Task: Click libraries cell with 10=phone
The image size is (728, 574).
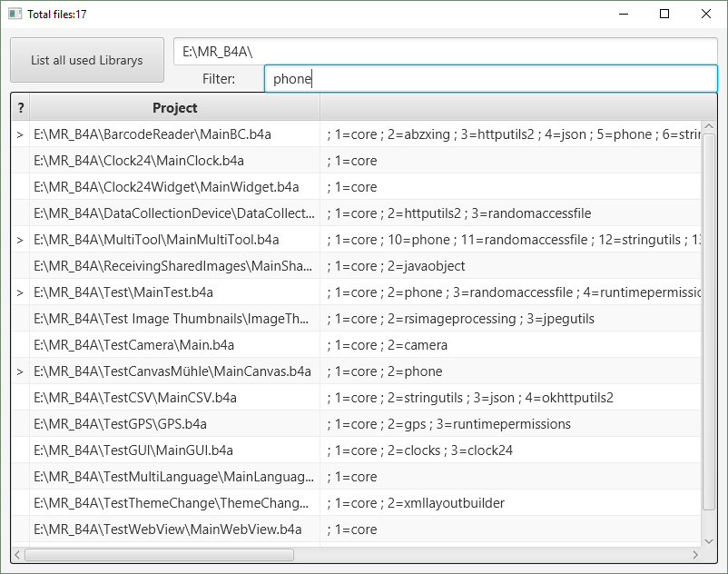Action: [x=511, y=240]
